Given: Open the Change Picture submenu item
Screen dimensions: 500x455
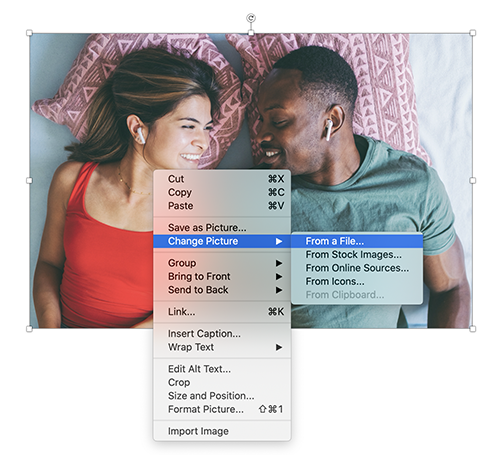Looking at the screenshot, I should tap(222, 241).
